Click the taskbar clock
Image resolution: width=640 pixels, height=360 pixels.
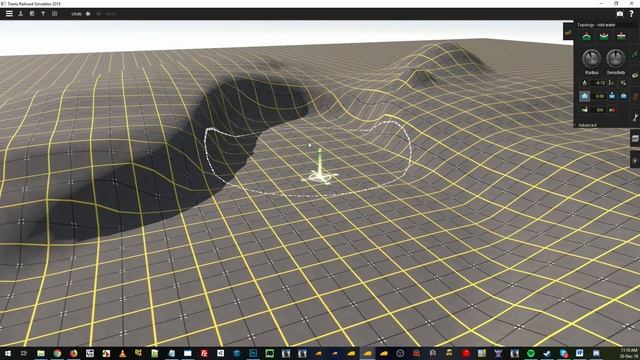[629, 353]
